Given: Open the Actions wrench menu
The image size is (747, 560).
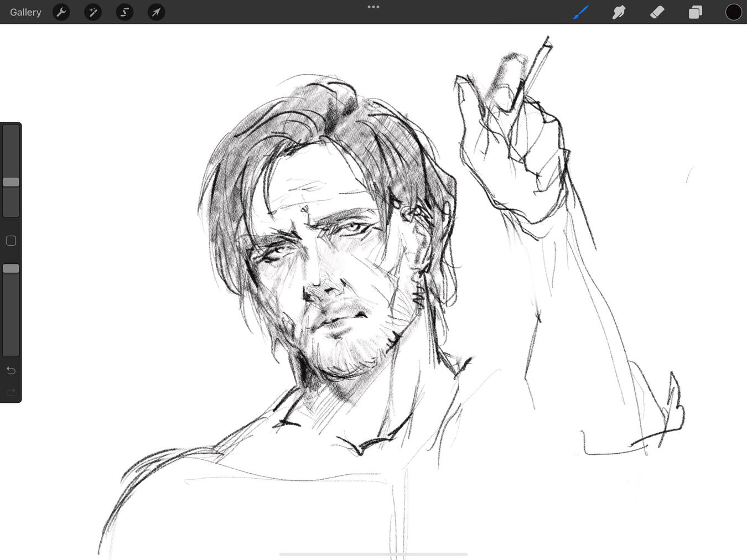Looking at the screenshot, I should [x=61, y=12].
